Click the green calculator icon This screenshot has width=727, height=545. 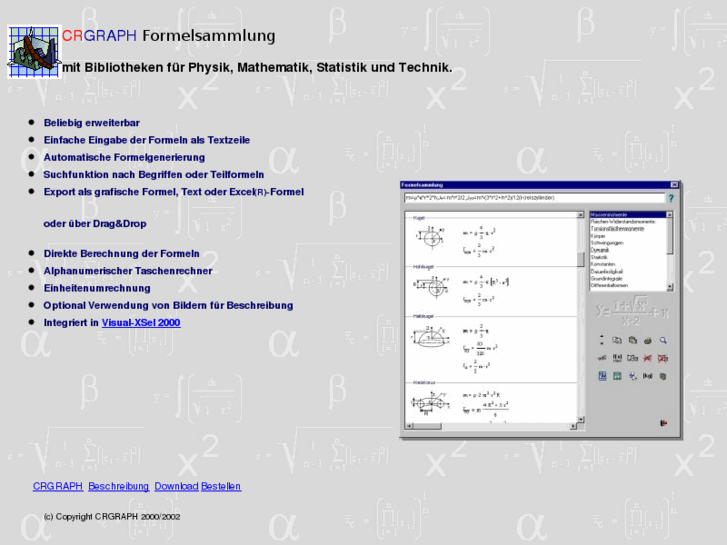617,376
